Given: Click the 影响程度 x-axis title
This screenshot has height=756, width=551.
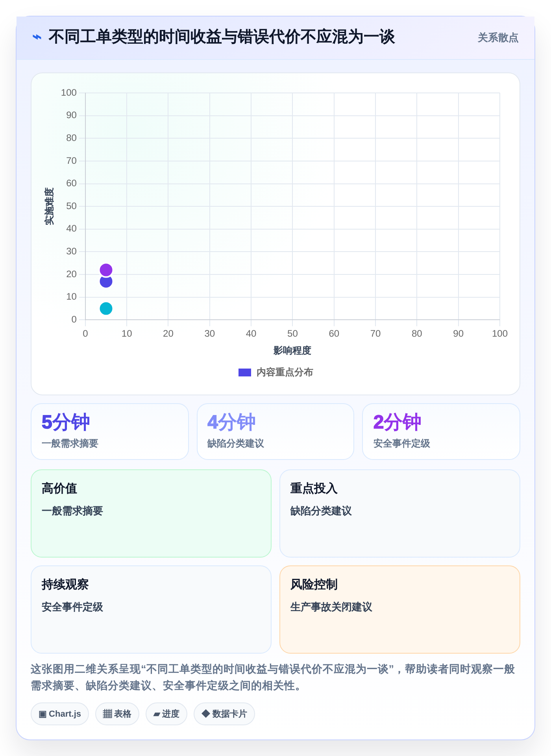Looking at the screenshot, I should [x=292, y=350].
